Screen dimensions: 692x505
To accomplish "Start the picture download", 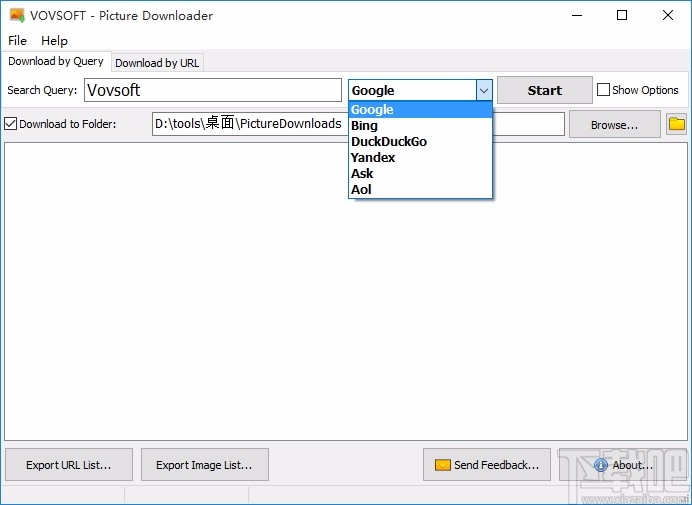I will pyautogui.click(x=545, y=90).
